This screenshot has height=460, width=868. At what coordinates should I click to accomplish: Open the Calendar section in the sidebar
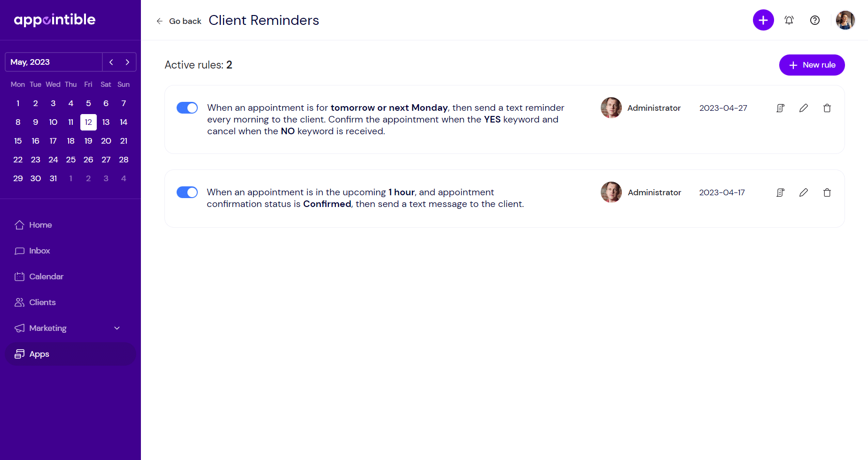(46, 276)
